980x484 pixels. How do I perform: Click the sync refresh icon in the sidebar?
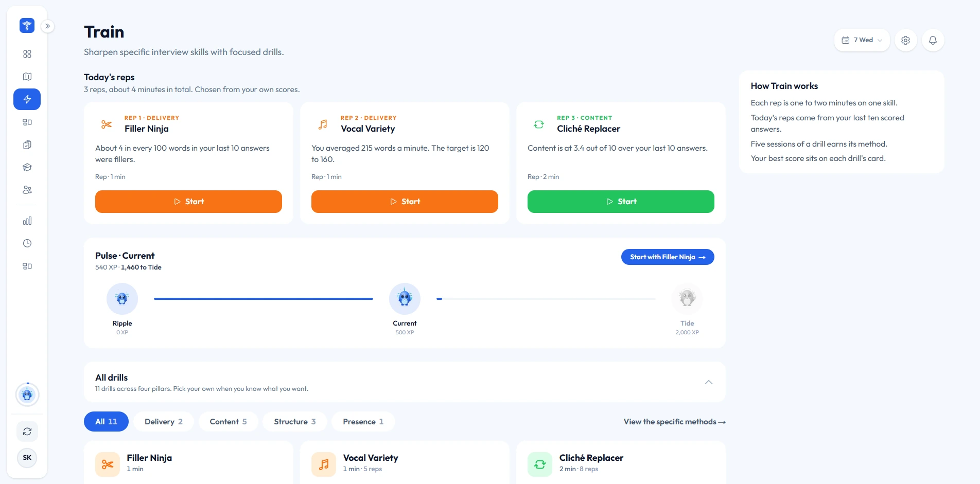pos(27,432)
